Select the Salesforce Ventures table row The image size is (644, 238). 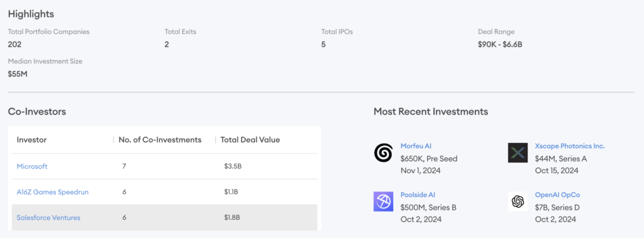coord(165,217)
